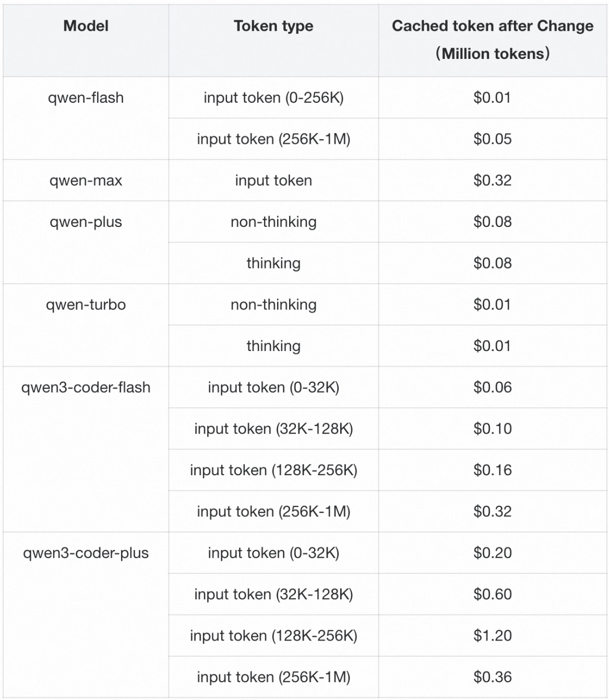The width and height of the screenshot is (609, 700).
Task: Click the $0.10 price cell
Action: pos(492,429)
